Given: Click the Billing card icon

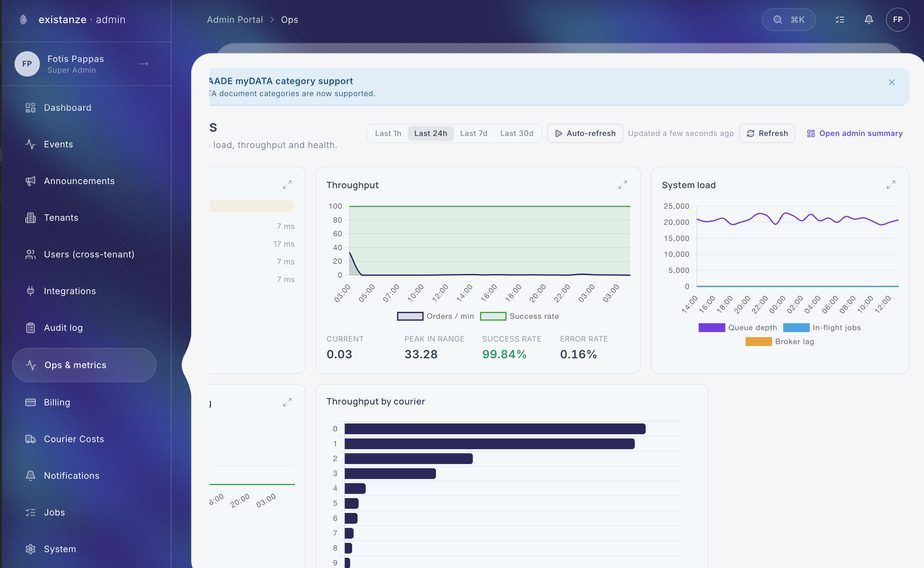Looking at the screenshot, I should (30, 402).
